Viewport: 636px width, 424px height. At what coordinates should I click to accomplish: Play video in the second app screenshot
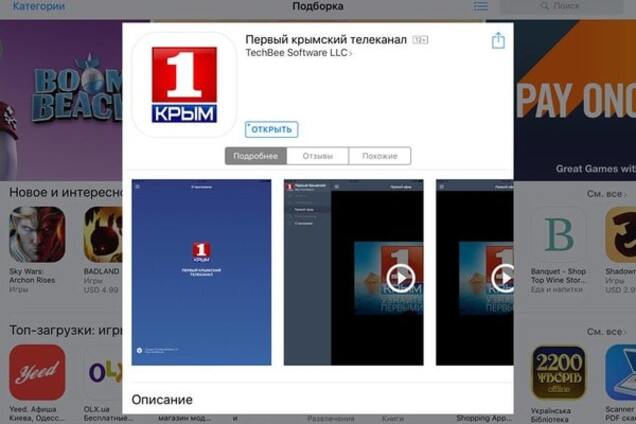[400, 278]
